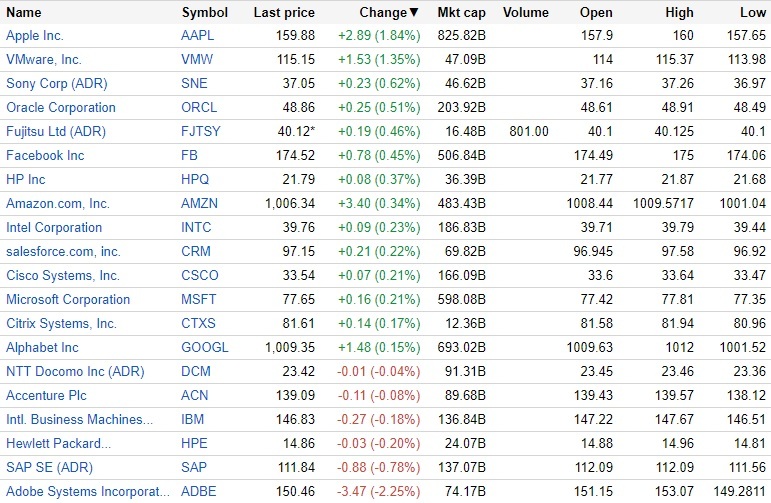Screen dimensions: 771x503
Task: Sort table by Change column arrow
Action: (414, 13)
